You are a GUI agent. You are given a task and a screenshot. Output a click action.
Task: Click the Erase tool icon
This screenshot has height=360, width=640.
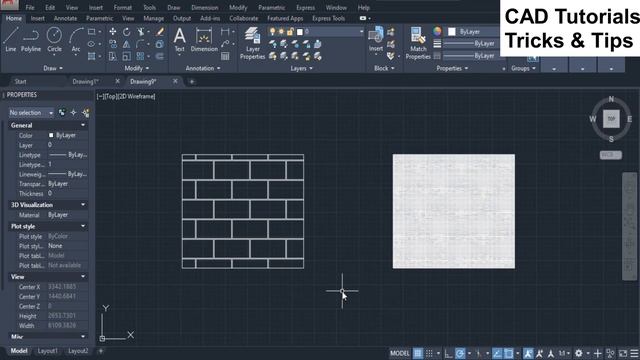(160, 32)
